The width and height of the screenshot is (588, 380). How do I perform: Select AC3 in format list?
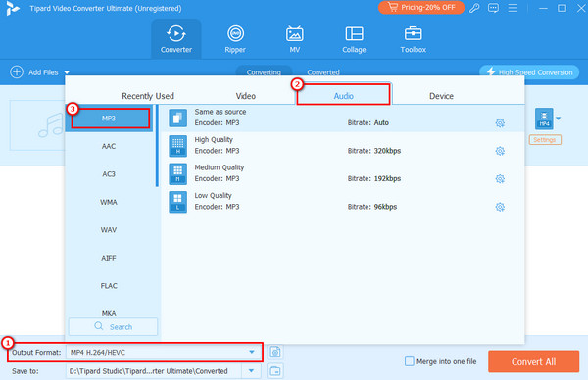(x=109, y=174)
